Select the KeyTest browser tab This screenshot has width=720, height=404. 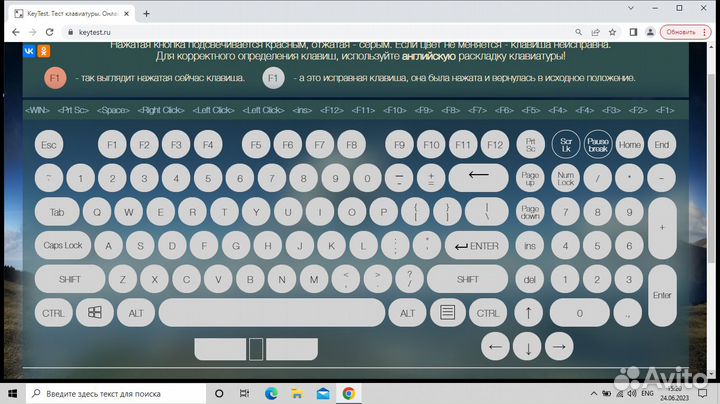click(70, 14)
